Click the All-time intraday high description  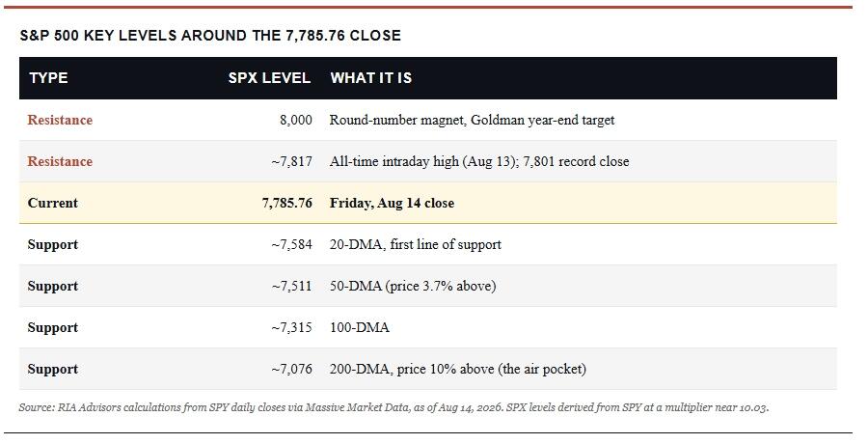[479, 161]
